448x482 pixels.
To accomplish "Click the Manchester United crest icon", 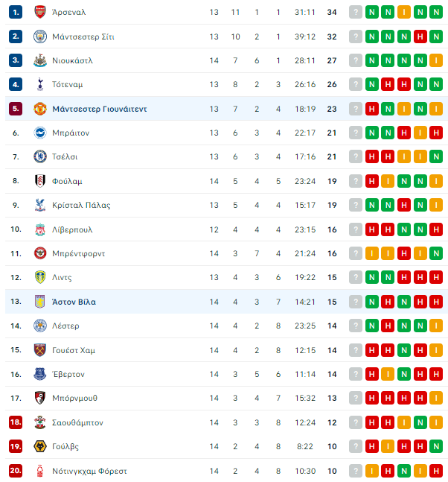I will pos(40,109).
